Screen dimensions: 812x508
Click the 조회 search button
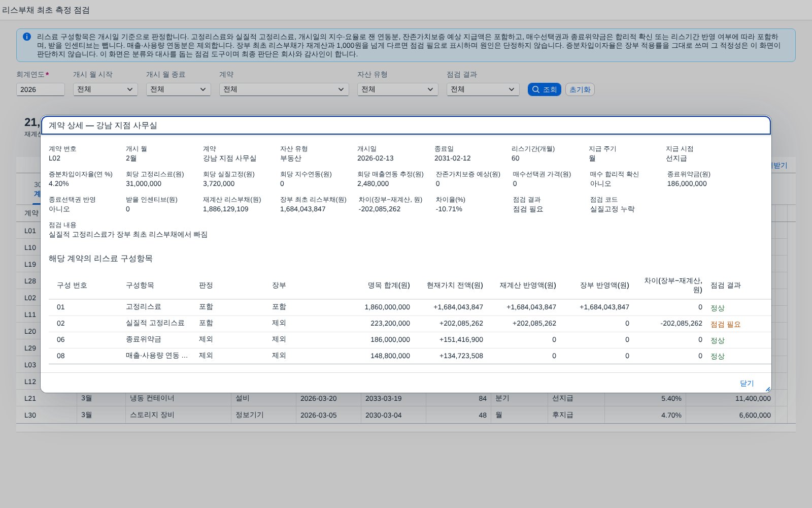544,89
